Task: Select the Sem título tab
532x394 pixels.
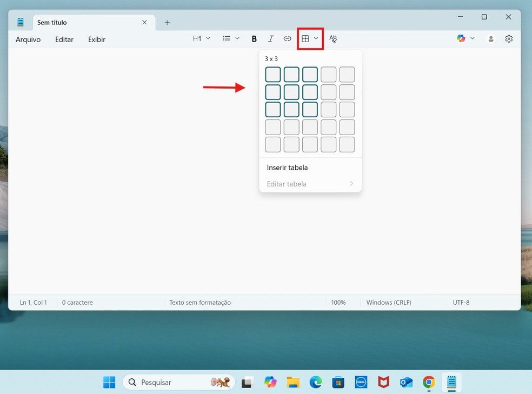Action: (94, 22)
